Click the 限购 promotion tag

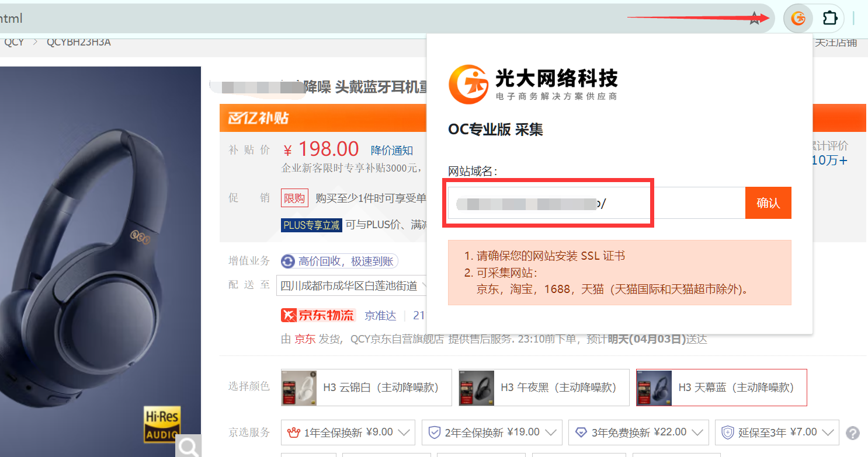point(294,198)
